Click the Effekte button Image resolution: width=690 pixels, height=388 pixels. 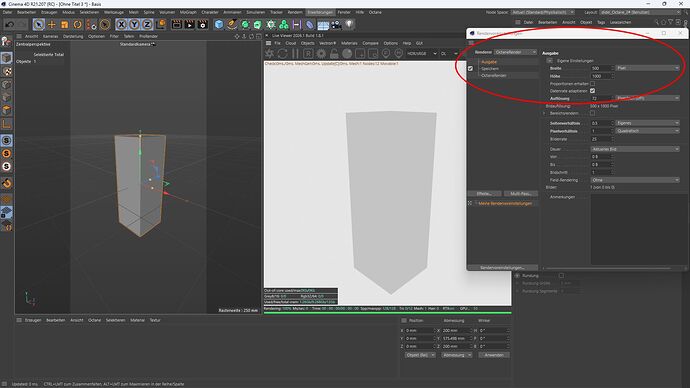click(x=484, y=194)
